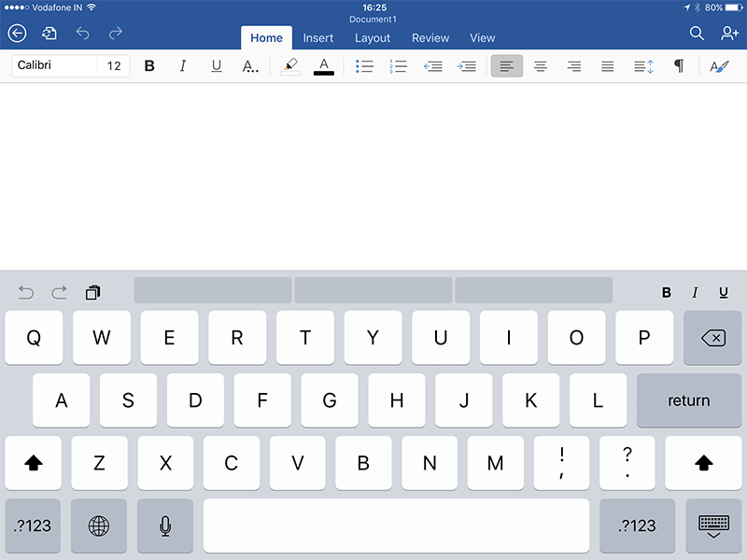747x560 pixels.
Task: Click the Undo arrow in Word header
Action: (x=82, y=34)
